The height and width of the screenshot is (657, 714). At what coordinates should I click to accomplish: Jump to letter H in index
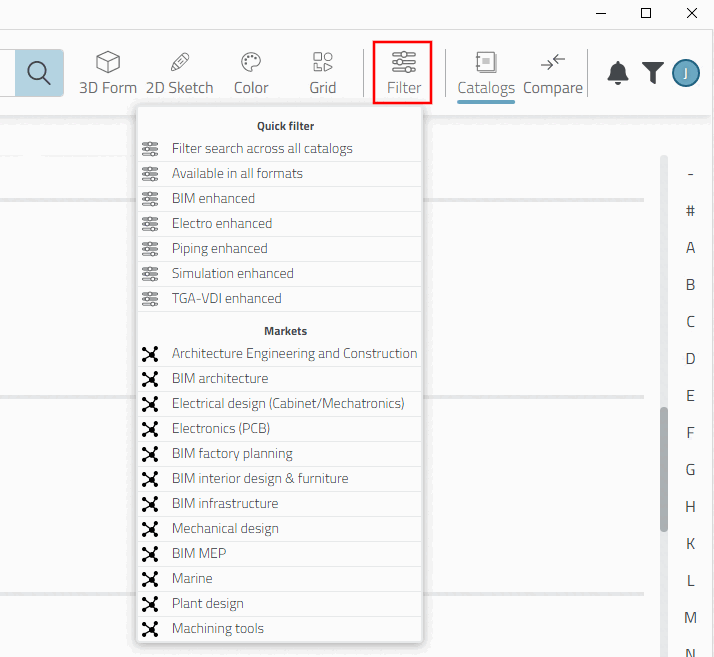click(690, 507)
